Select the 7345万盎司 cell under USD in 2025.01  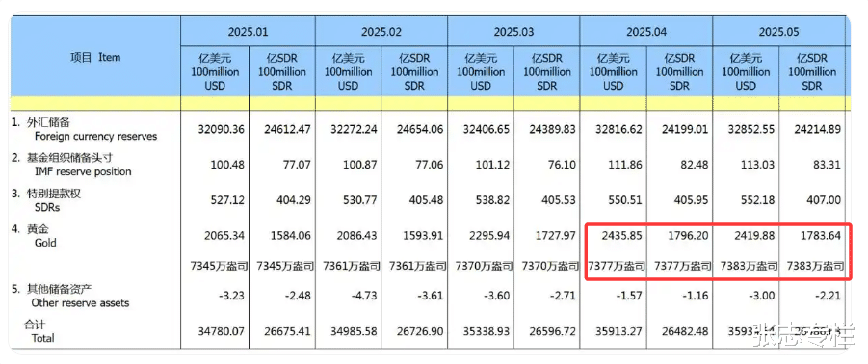[x=215, y=266]
